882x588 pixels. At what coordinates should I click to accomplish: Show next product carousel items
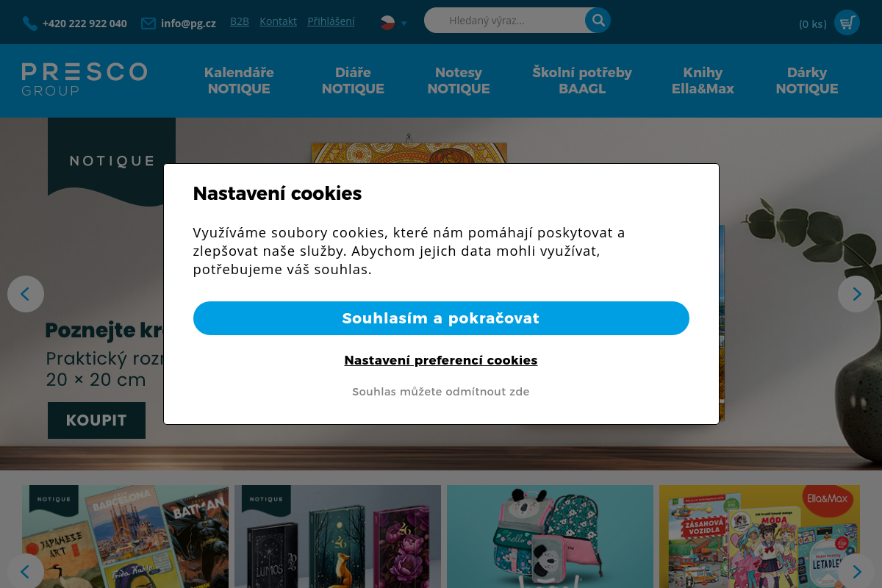856,571
